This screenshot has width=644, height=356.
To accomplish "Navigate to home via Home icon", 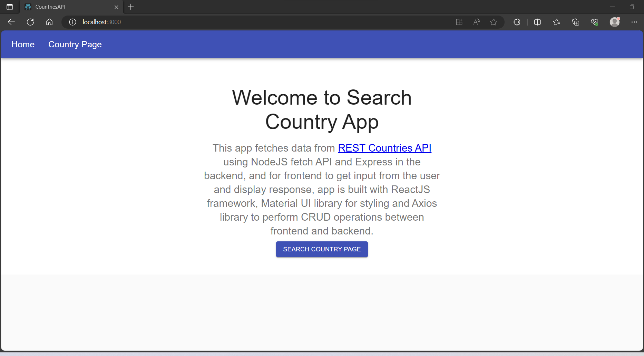I will tap(49, 22).
